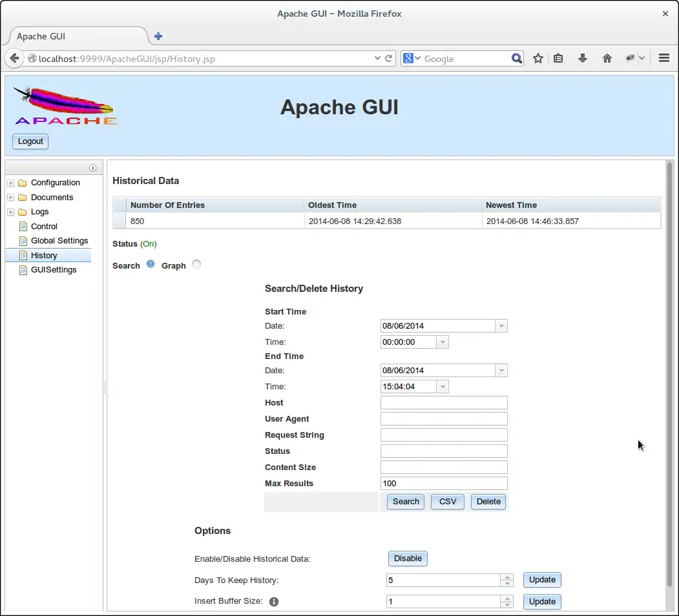Viewport: 679px width, 616px height.
Task: Click the Number Of Entries column header
Action: tap(214, 205)
